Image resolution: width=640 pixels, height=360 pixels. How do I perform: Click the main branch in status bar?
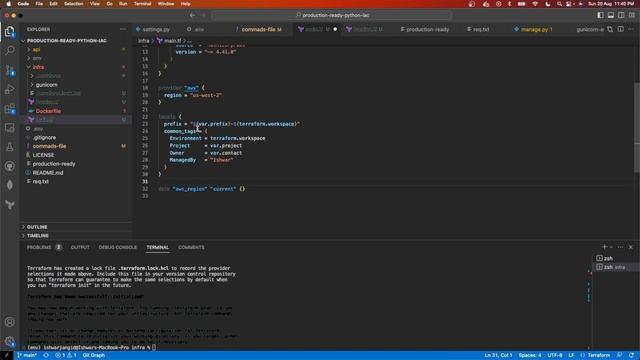coord(27,356)
